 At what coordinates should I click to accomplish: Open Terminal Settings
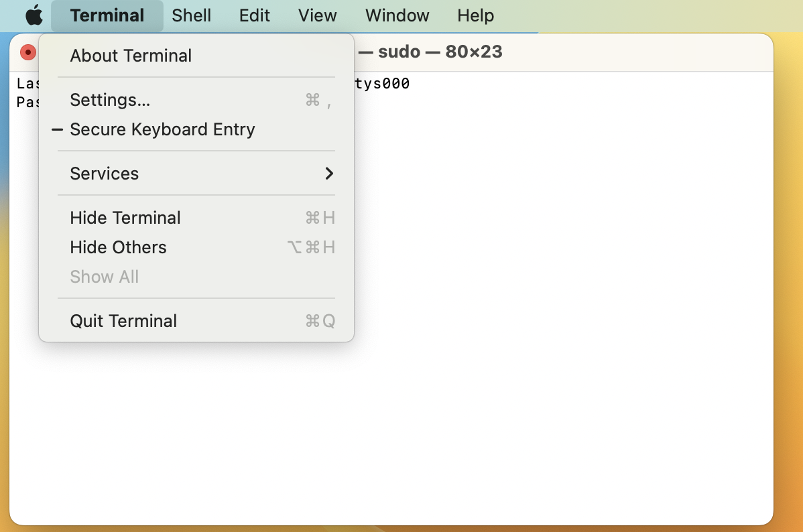tap(109, 100)
